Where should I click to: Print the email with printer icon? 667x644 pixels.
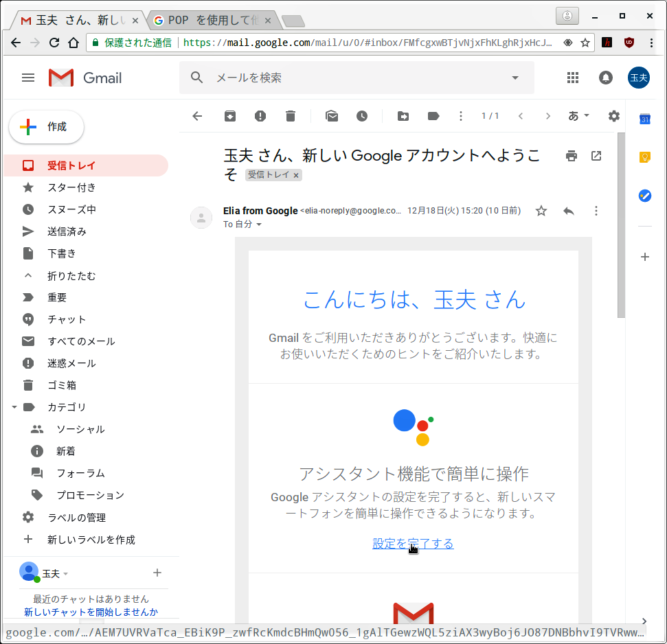[572, 156]
